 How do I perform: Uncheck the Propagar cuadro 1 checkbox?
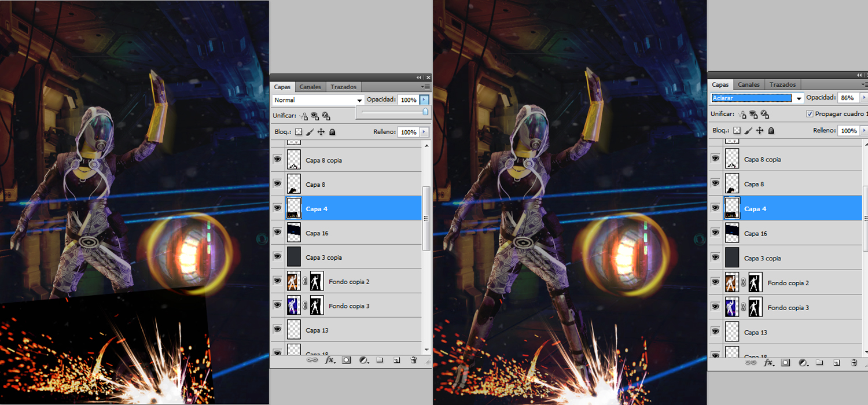(810, 114)
